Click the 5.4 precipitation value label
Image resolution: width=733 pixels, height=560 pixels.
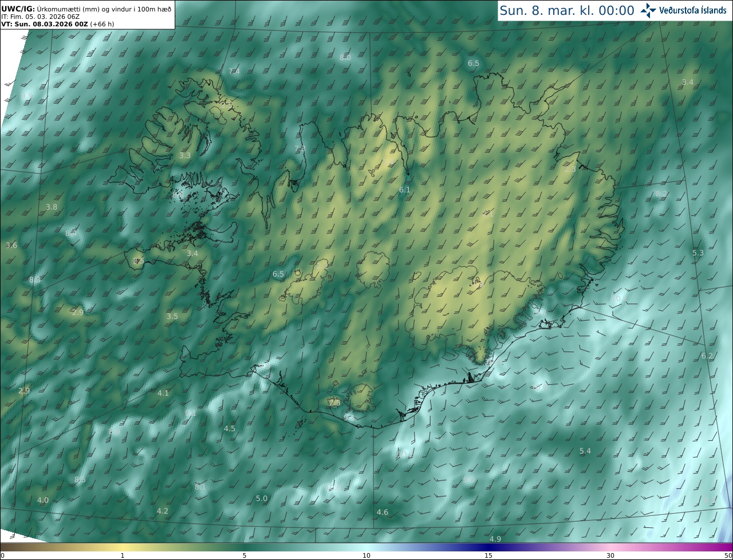pyautogui.click(x=585, y=451)
